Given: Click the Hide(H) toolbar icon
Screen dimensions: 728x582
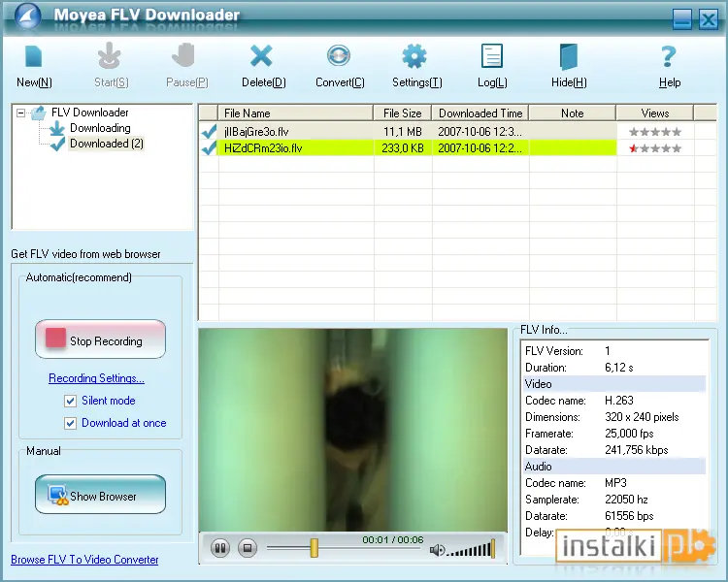Looking at the screenshot, I should [569, 56].
